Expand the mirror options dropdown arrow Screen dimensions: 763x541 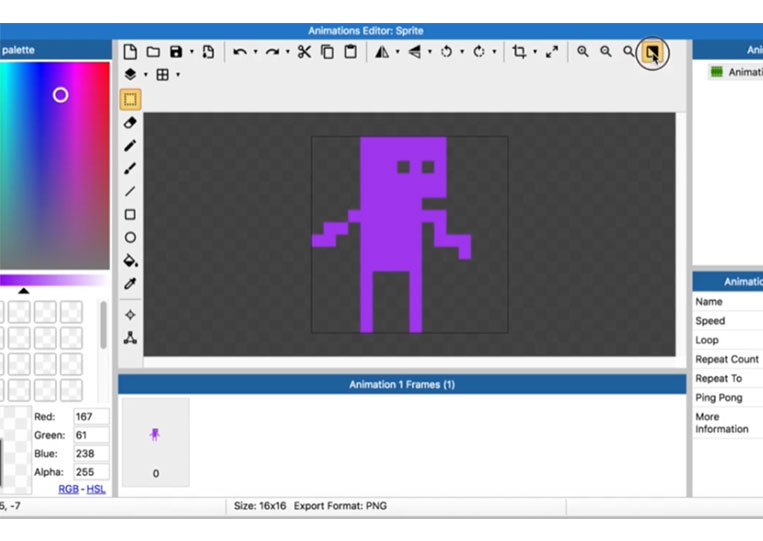[x=398, y=52]
